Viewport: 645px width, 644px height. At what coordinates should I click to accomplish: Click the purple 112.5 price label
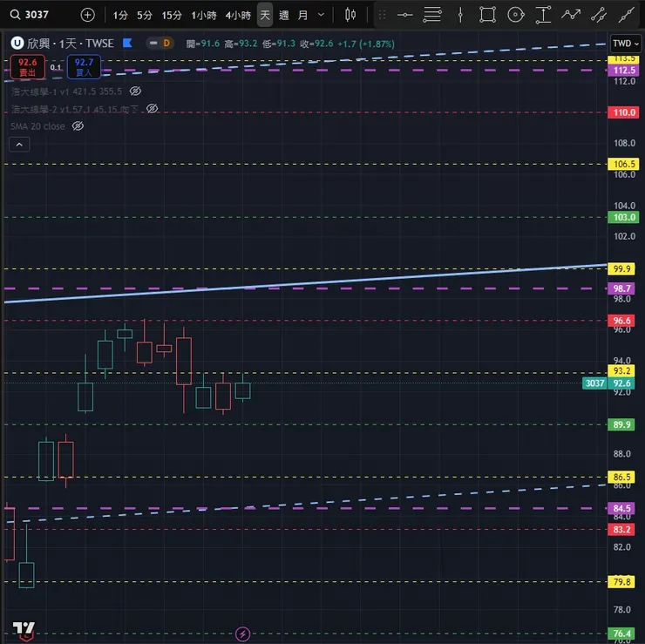click(x=623, y=71)
